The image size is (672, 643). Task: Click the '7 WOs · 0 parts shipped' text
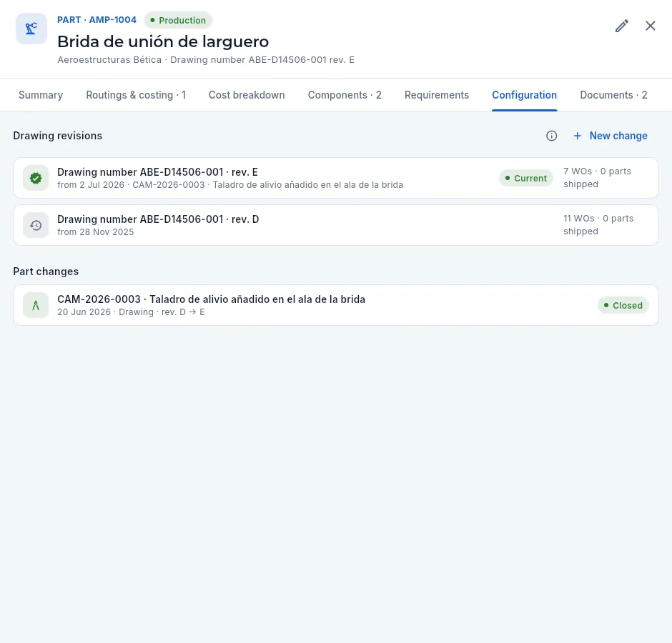[x=598, y=178]
